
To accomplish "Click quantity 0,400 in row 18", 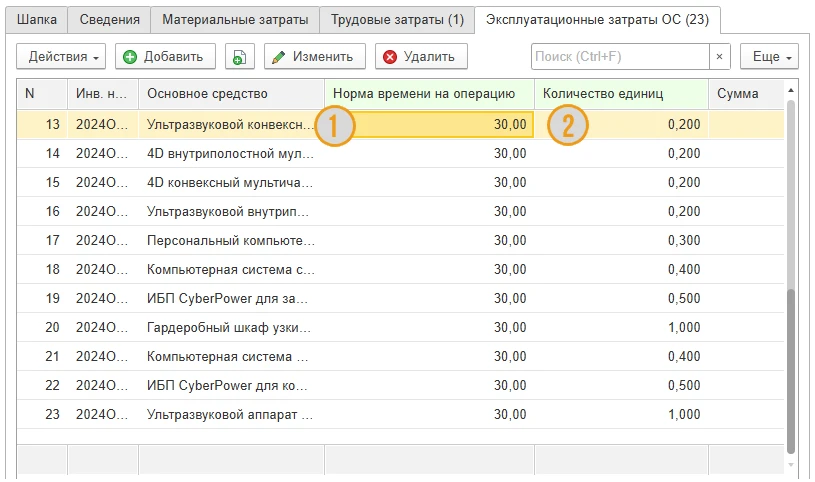I will tap(621, 269).
